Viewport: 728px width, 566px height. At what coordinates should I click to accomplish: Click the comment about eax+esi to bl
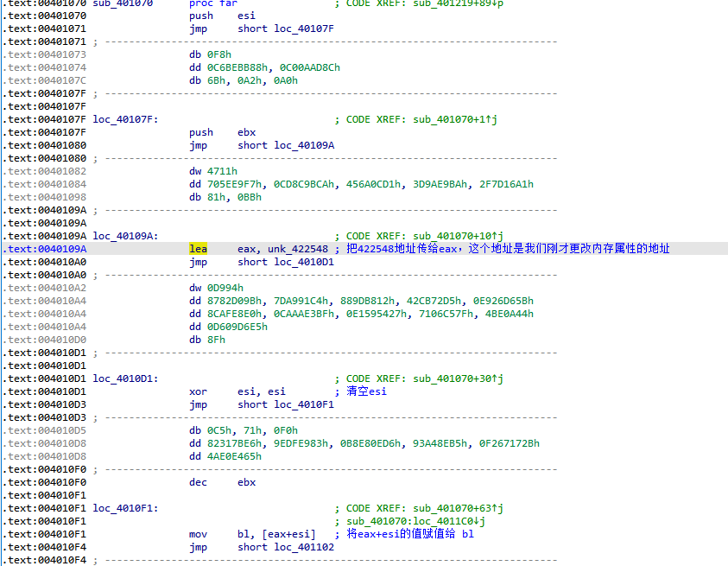410,534
